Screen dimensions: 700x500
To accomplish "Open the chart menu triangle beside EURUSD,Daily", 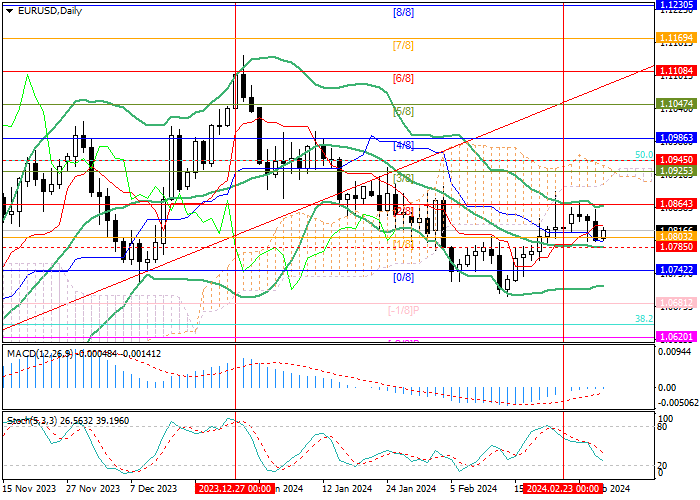I will tap(10, 11).
